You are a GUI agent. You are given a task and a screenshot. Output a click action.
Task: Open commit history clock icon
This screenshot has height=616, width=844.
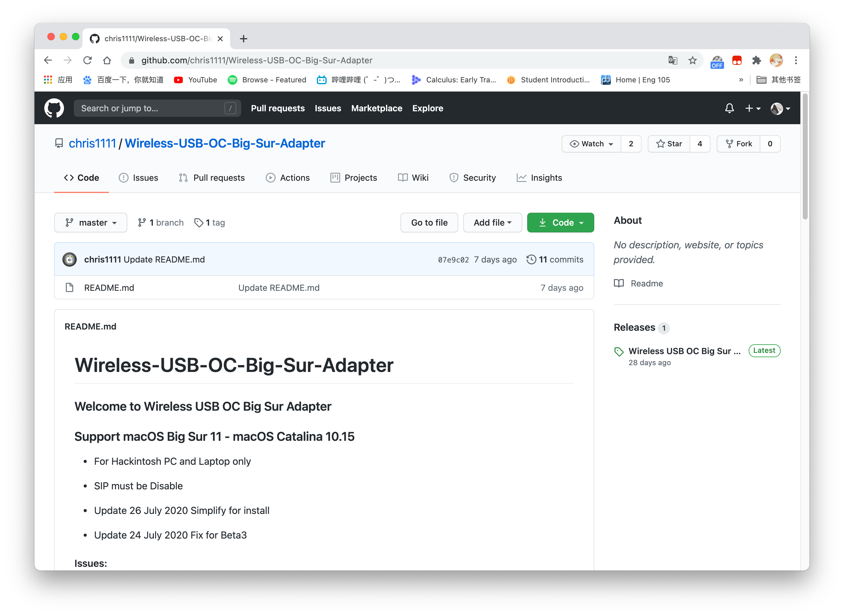point(531,259)
